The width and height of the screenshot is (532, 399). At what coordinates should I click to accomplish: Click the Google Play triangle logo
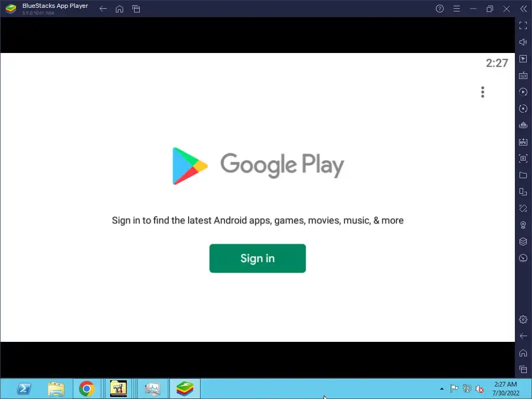click(x=190, y=166)
